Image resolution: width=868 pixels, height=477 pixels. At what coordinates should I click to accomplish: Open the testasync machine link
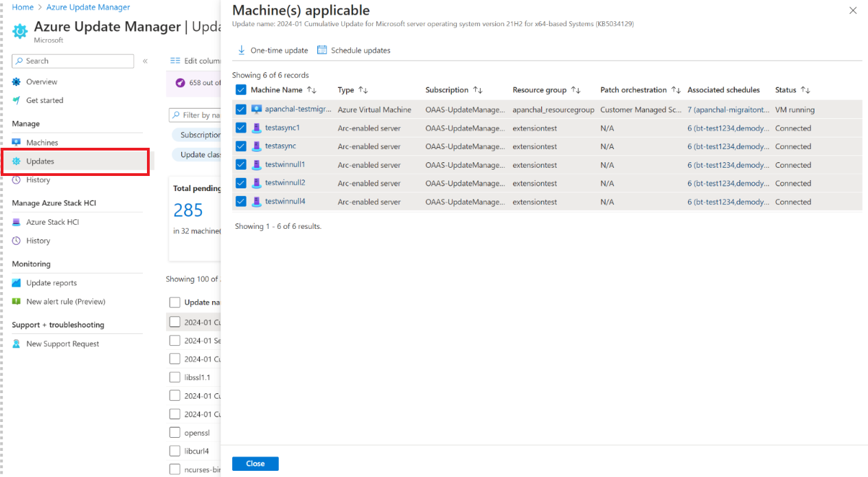click(280, 146)
